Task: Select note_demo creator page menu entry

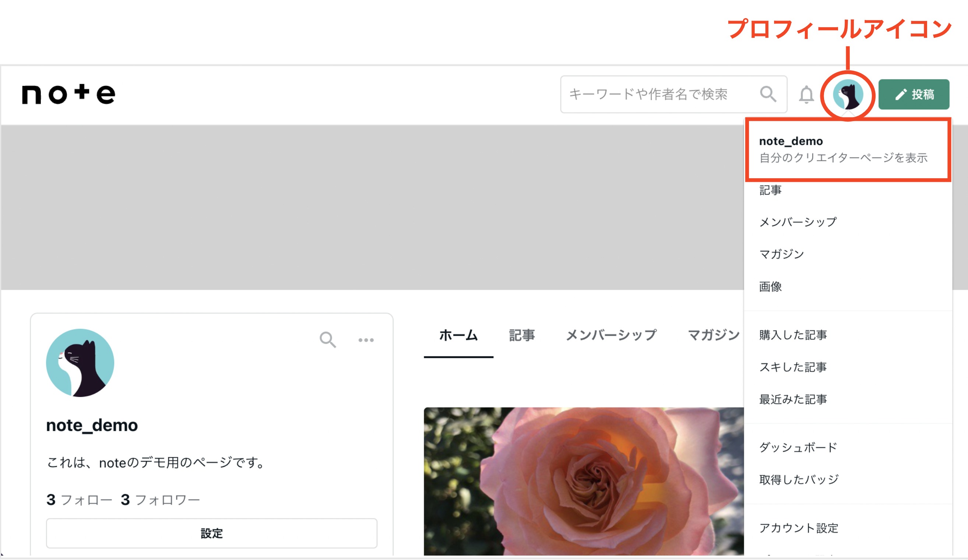Action: (848, 149)
